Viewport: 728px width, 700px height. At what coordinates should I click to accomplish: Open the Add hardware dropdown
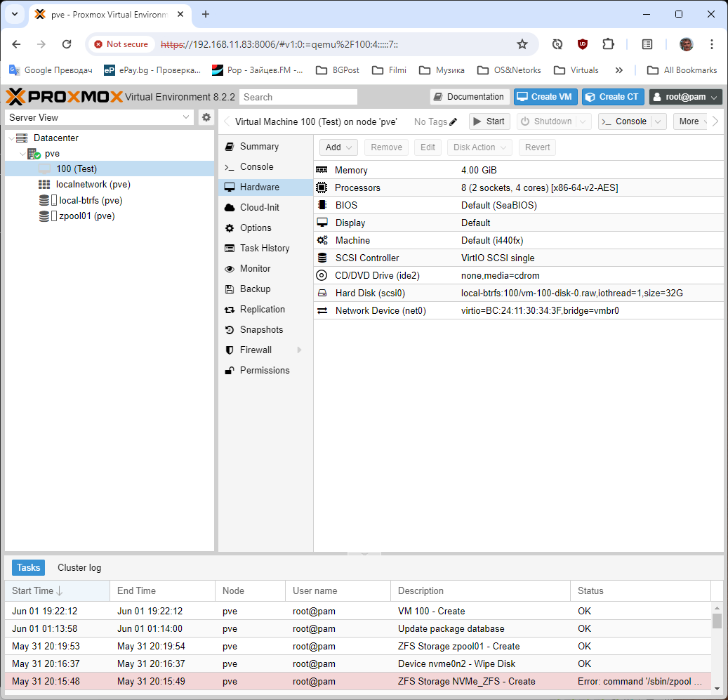[338, 147]
